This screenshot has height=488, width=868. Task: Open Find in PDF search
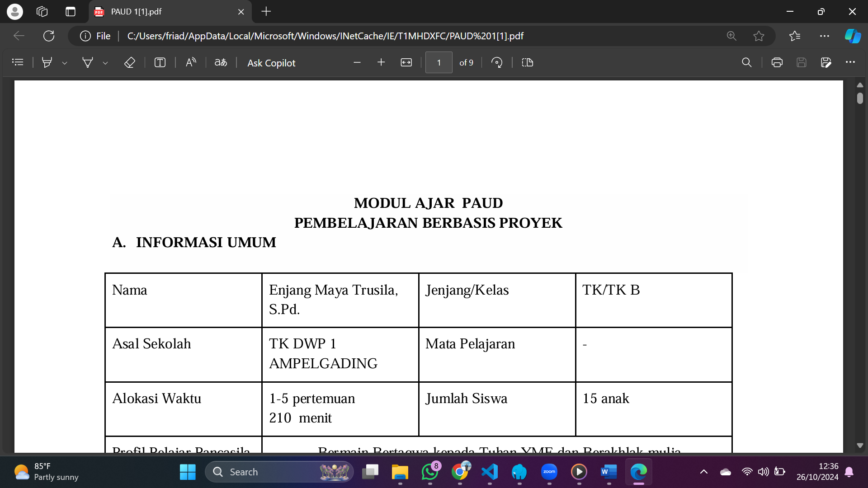(x=747, y=62)
